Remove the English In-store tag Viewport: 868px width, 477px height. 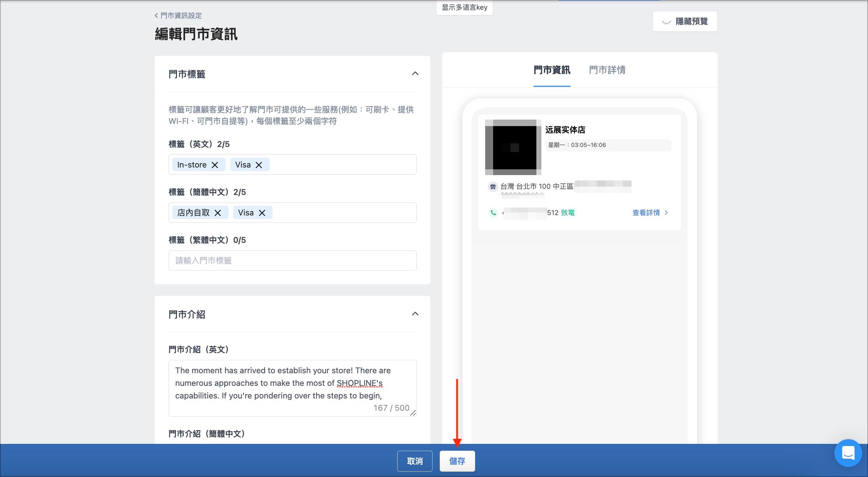215,165
